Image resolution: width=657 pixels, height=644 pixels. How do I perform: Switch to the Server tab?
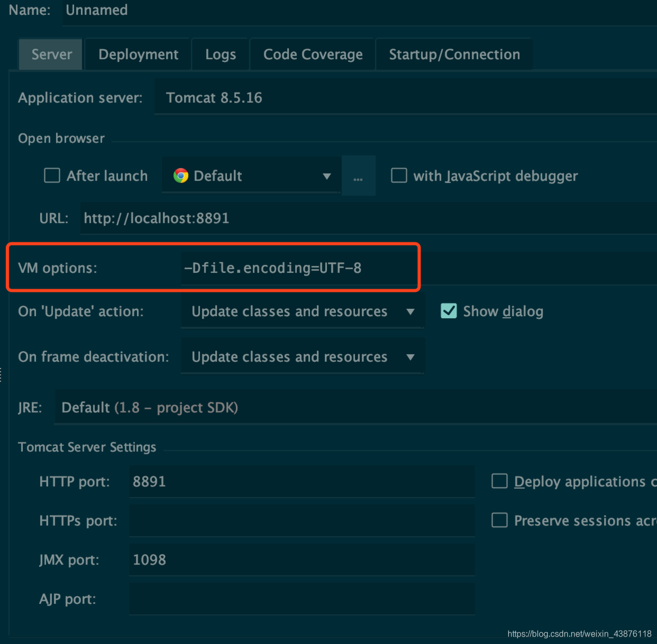[51, 55]
